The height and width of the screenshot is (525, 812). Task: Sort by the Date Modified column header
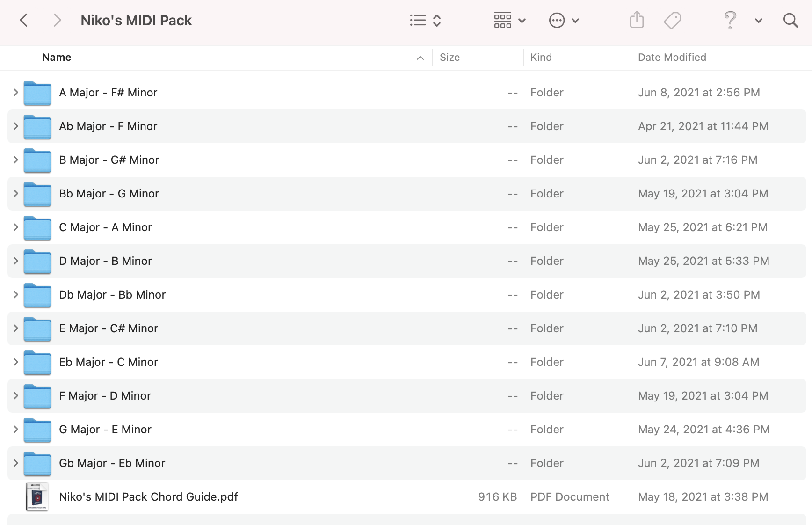(x=672, y=58)
